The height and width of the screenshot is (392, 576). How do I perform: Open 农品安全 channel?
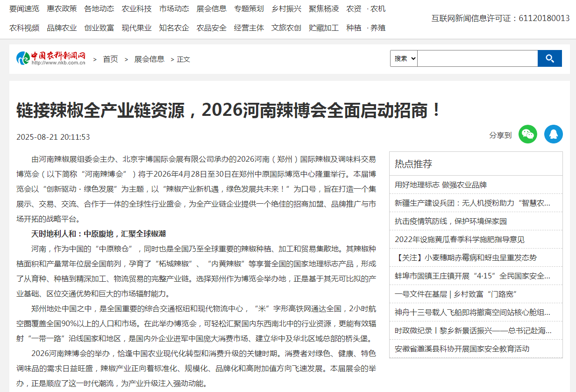211,28
